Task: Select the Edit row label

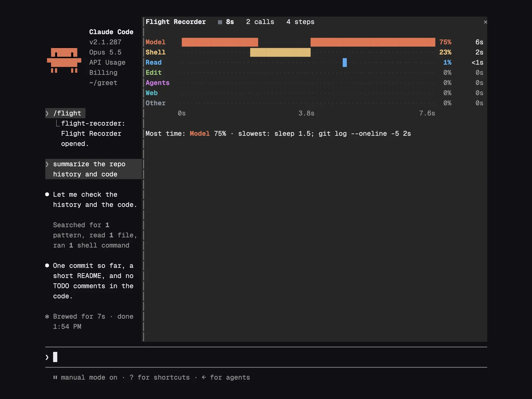Action: click(153, 72)
